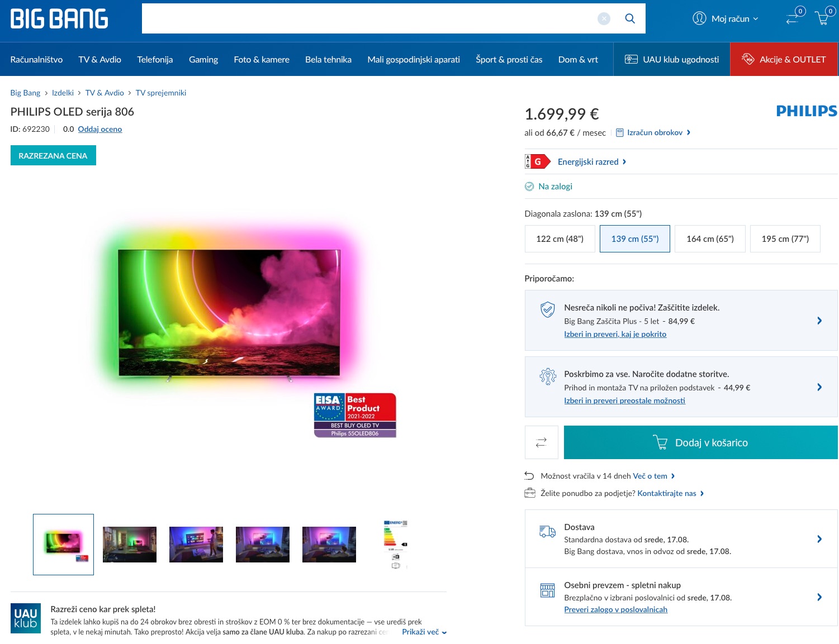Open Kontaktirajte nas link
Viewport: 839px width, 644px height.
click(670, 493)
